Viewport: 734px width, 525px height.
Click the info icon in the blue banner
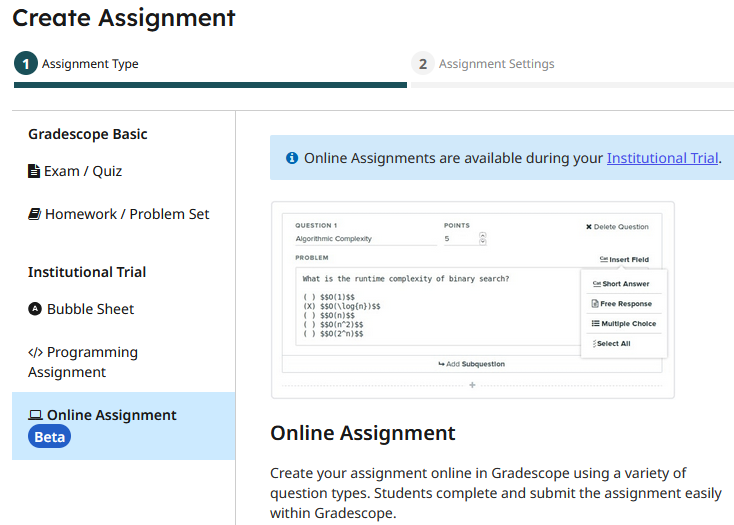click(292, 158)
